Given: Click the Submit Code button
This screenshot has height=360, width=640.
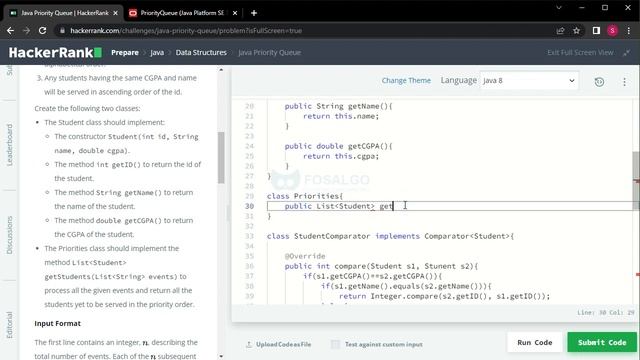Looking at the screenshot, I should (x=602, y=342).
